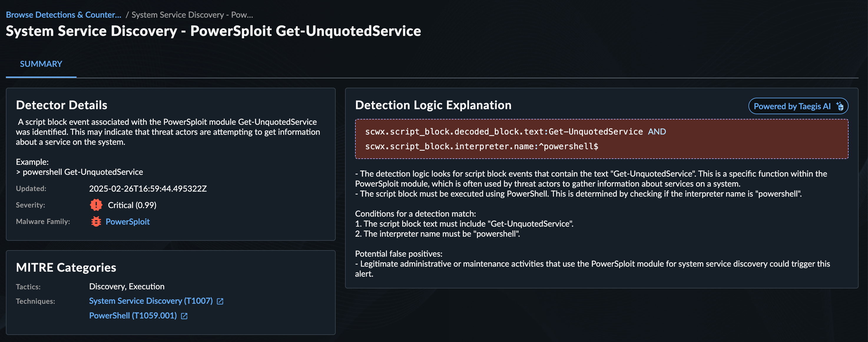
Task: Open System Service Discovery (T1007) technique link
Action: click(x=151, y=301)
